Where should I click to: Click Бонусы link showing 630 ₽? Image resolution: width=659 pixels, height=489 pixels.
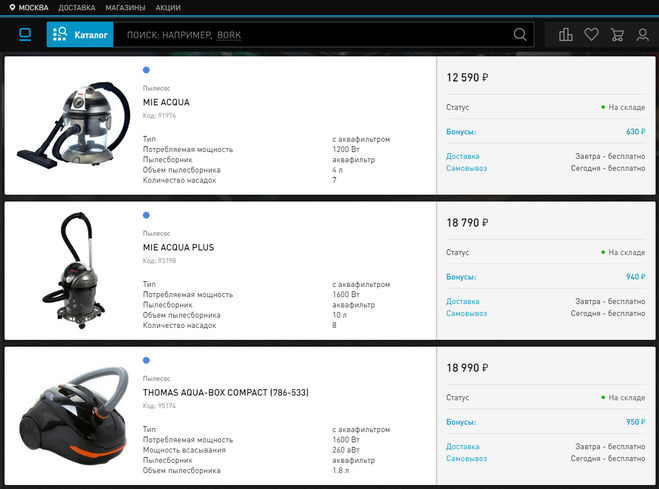[461, 132]
